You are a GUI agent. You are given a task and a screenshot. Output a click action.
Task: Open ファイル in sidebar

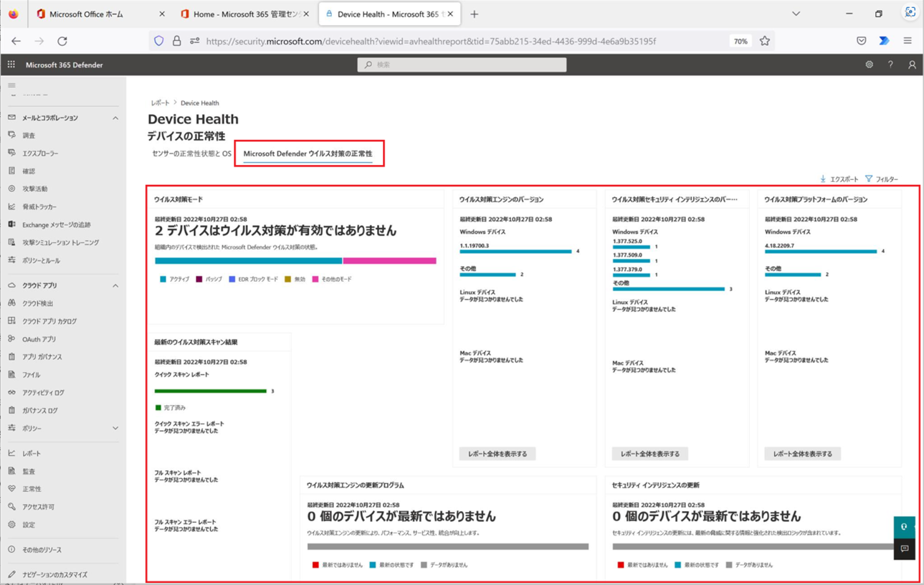31,375
